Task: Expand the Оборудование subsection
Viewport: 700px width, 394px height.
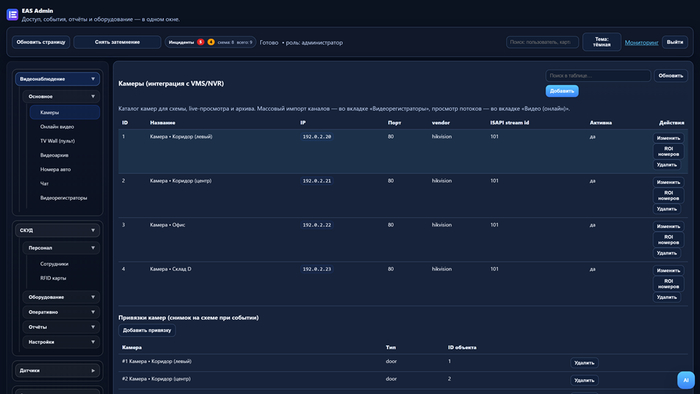Action: click(61, 297)
